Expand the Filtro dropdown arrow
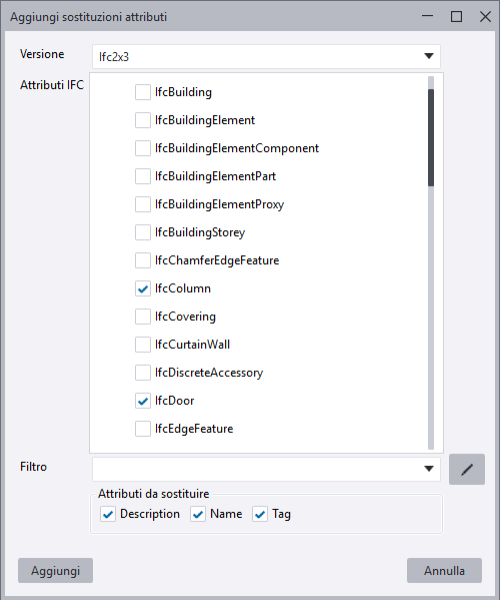500x600 pixels. point(429,469)
